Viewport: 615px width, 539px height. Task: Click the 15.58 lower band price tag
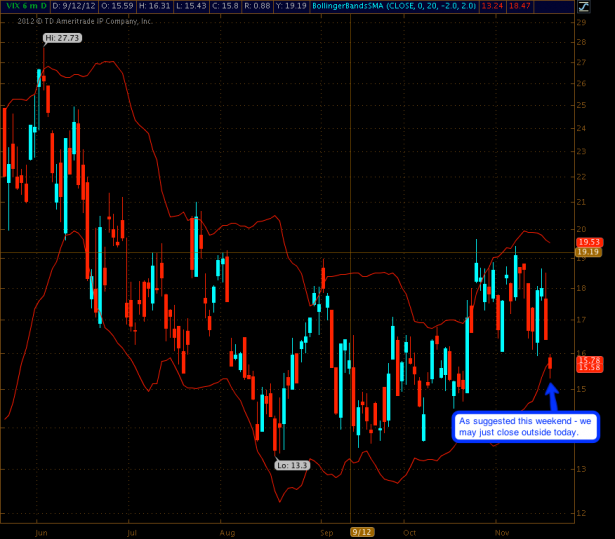[587, 369]
